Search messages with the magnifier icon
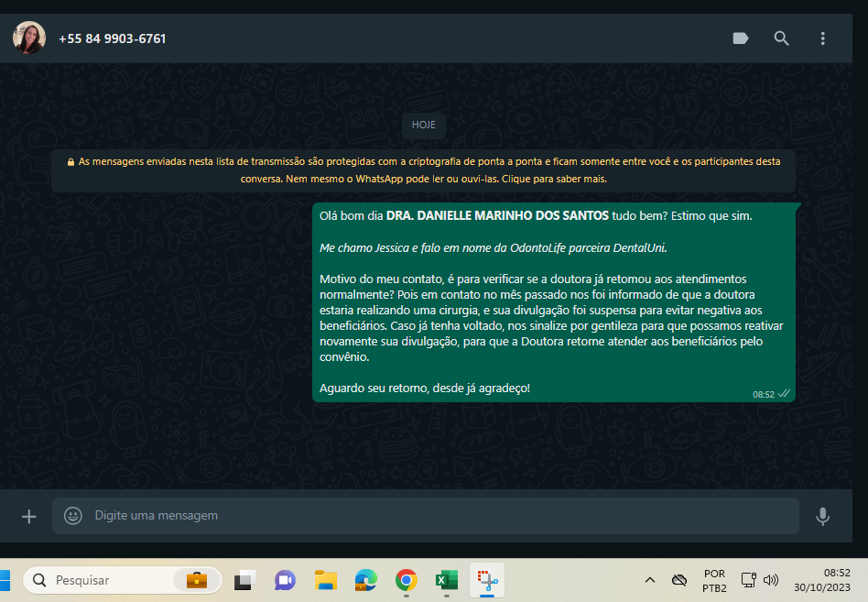 coord(781,38)
